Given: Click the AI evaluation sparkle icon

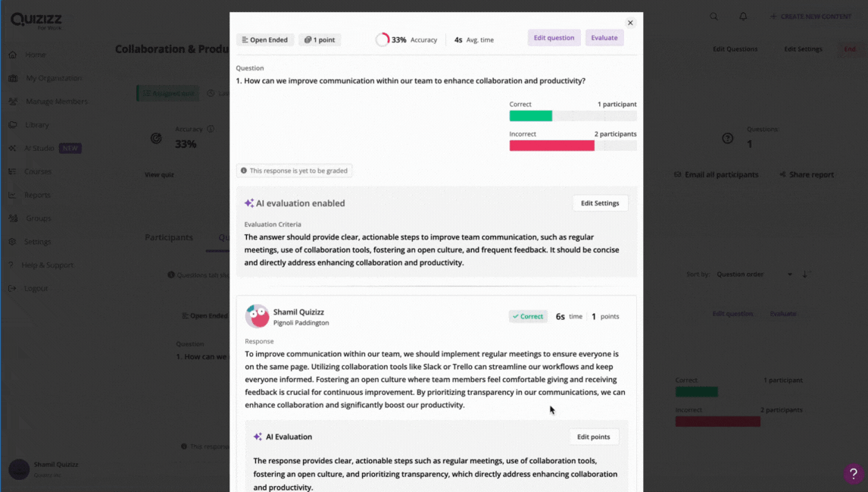Looking at the screenshot, I should pos(249,203).
